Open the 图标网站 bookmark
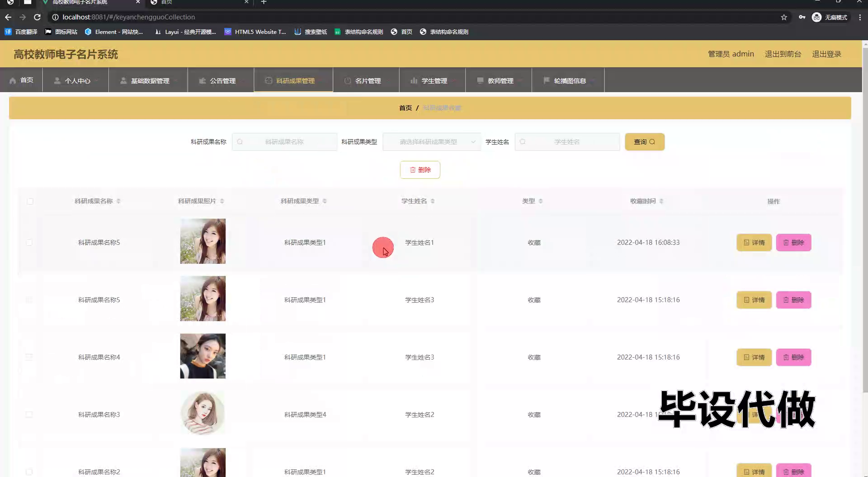 (x=61, y=32)
